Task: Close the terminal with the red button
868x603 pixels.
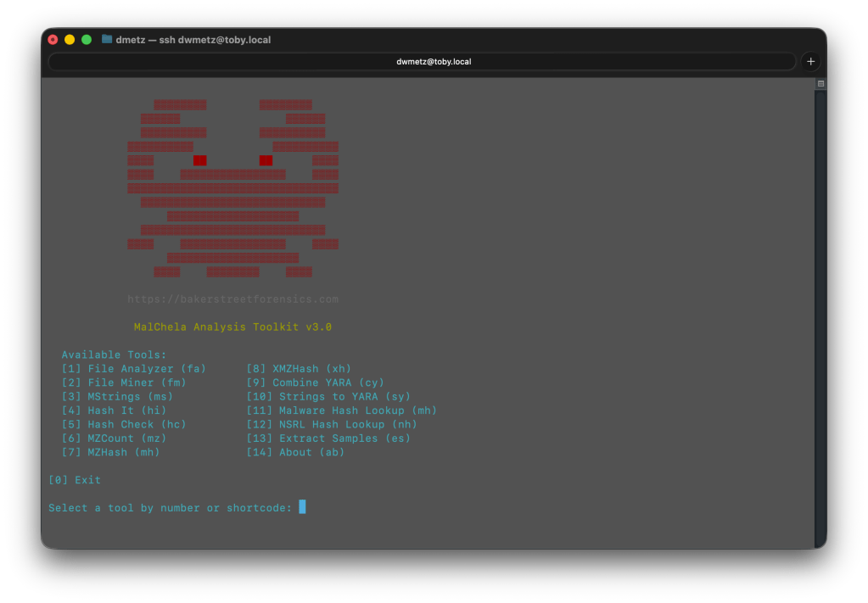Action: [53, 39]
